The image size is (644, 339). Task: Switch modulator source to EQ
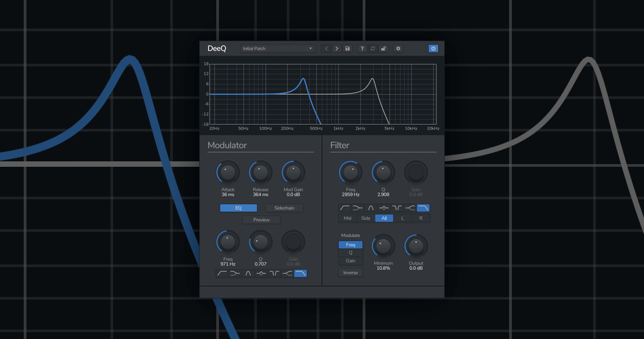click(x=239, y=208)
